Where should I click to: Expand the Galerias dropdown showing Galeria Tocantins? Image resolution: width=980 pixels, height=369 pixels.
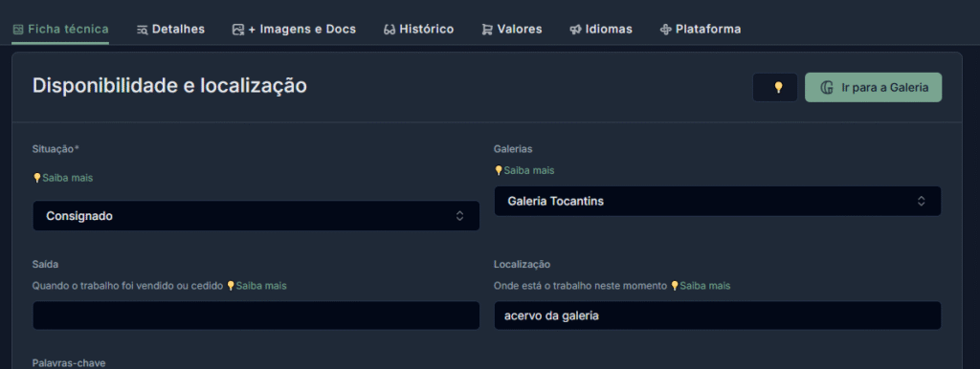[718, 201]
